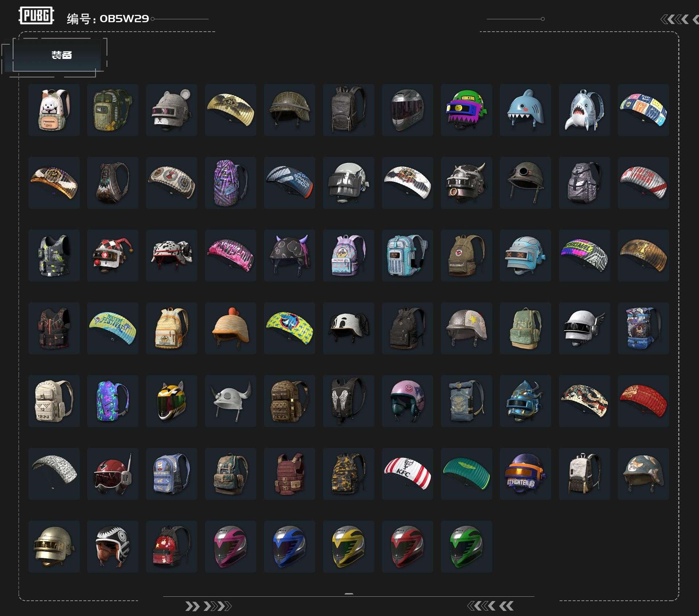Viewport: 699px width, 616px height.
Task: Choose the Space Tech parachute
Action: click(x=289, y=182)
